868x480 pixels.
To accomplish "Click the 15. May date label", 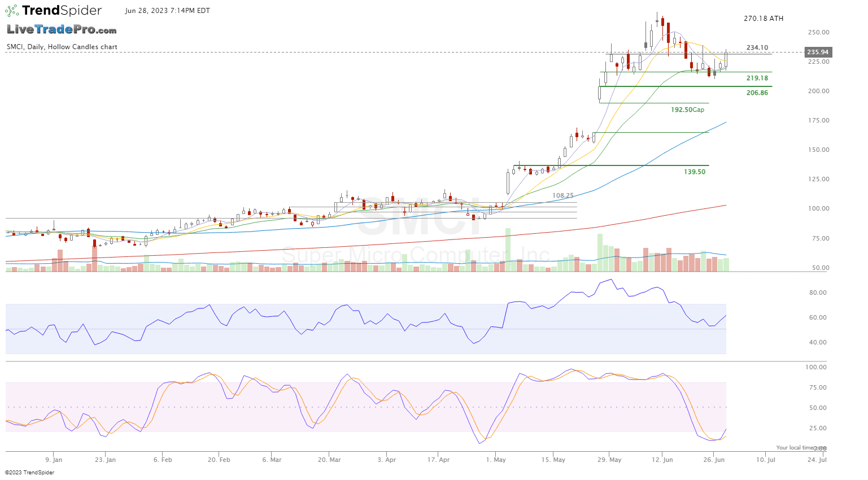I will 553,460.
